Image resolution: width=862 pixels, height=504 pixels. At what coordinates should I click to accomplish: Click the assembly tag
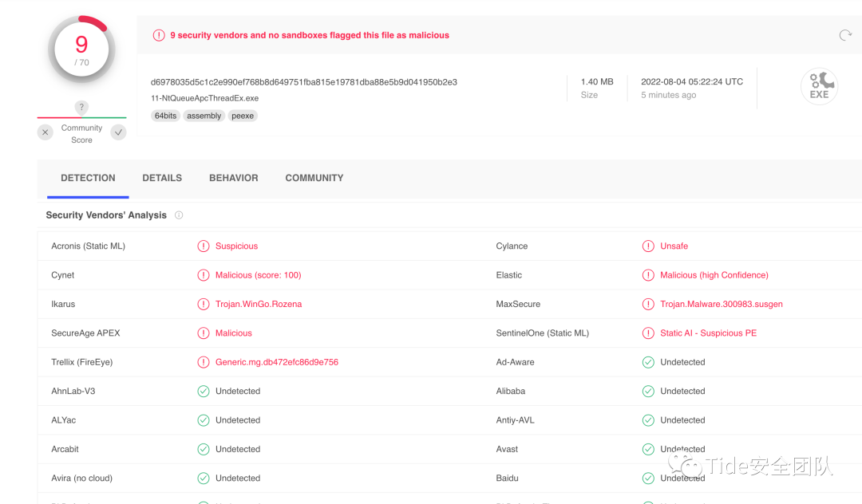(x=204, y=116)
